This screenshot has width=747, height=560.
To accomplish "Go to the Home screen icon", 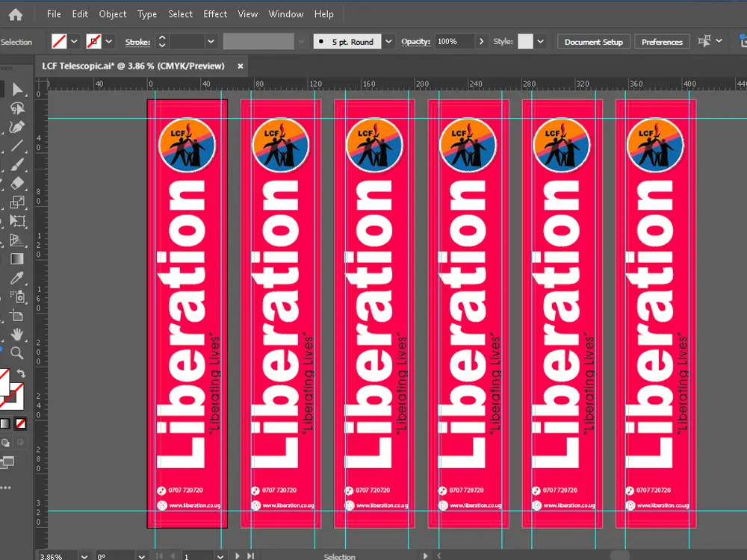I will 15,14.
